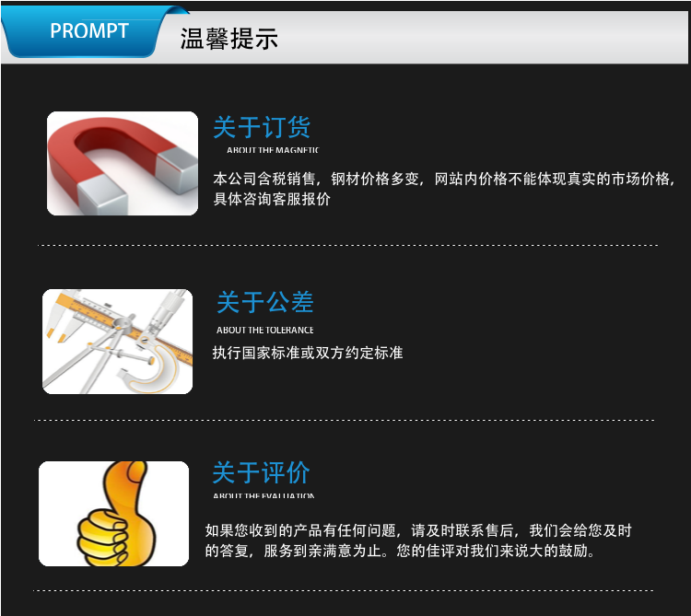Click the 温馨提示 header title

pos(229,39)
